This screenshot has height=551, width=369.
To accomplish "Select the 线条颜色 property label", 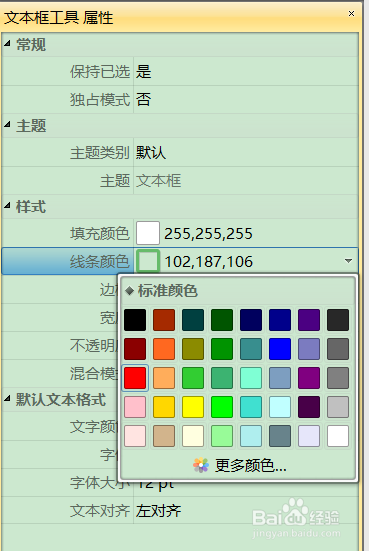I will [100, 261].
